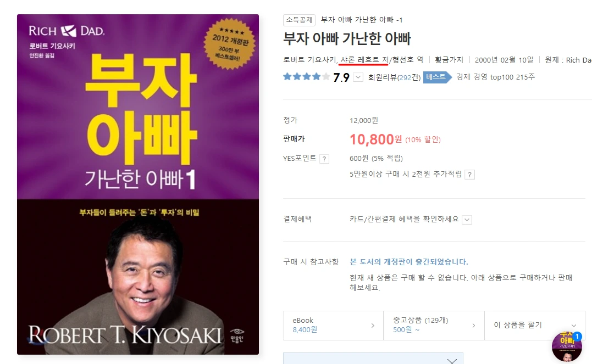Click the YES포인트 question mark help icon
Viewport: 592px width, 364px height.
pyautogui.click(x=324, y=159)
